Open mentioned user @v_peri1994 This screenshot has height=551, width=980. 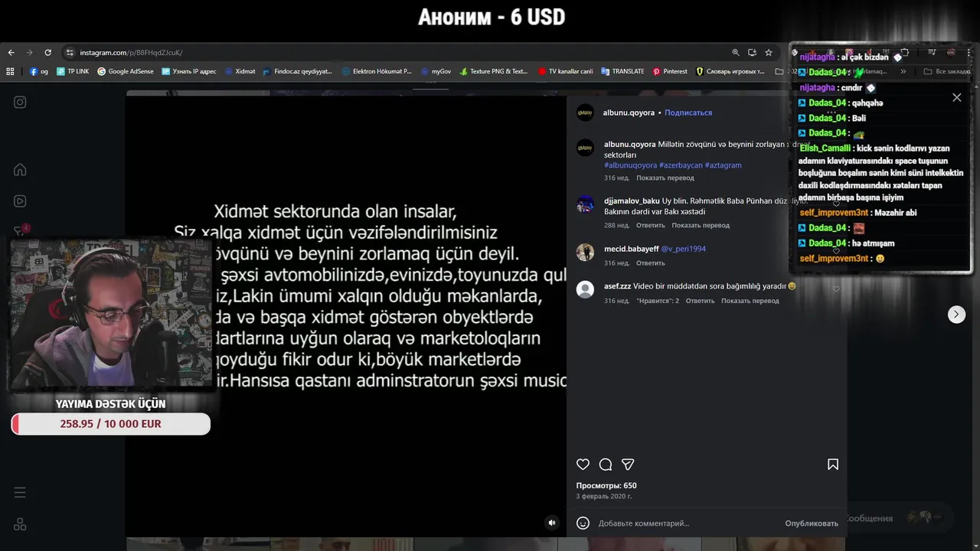point(684,249)
